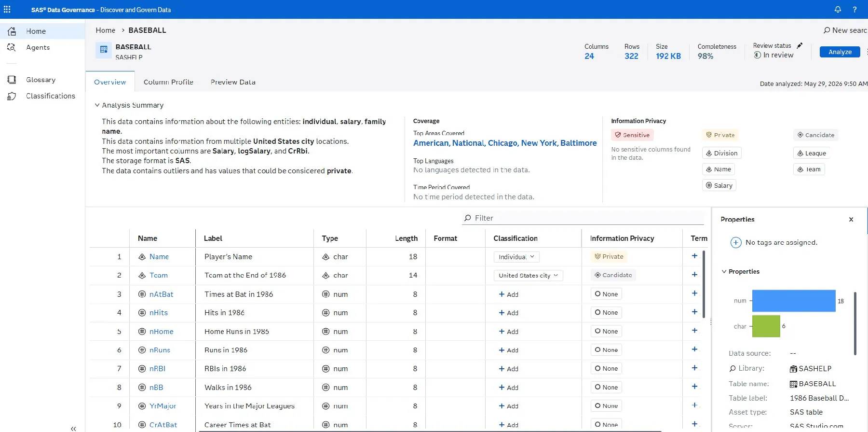Open the United States city classification dropdown

(528, 276)
